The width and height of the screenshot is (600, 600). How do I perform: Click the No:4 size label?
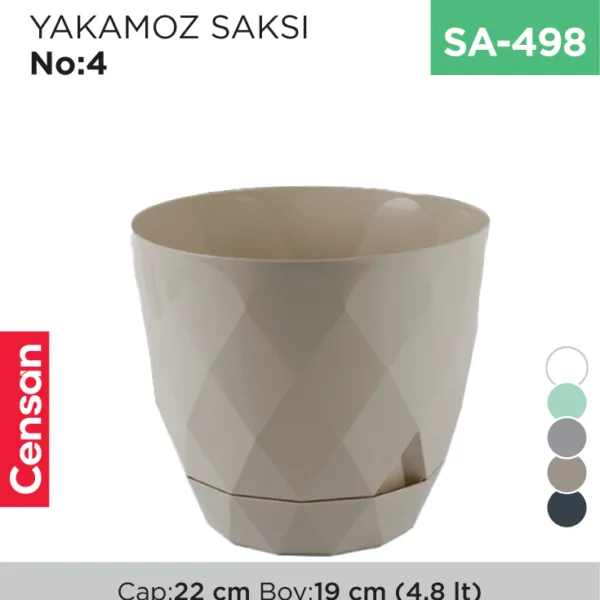[x=68, y=64]
